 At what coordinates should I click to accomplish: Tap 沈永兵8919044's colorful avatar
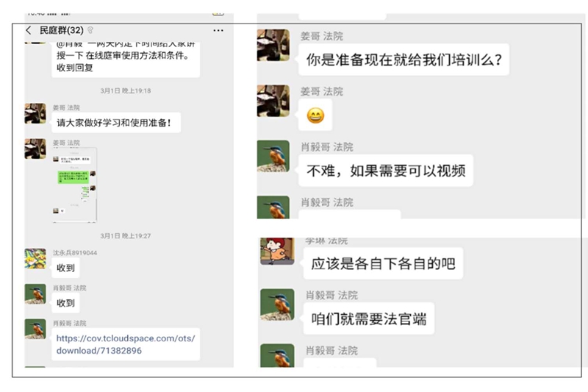pyautogui.click(x=35, y=258)
